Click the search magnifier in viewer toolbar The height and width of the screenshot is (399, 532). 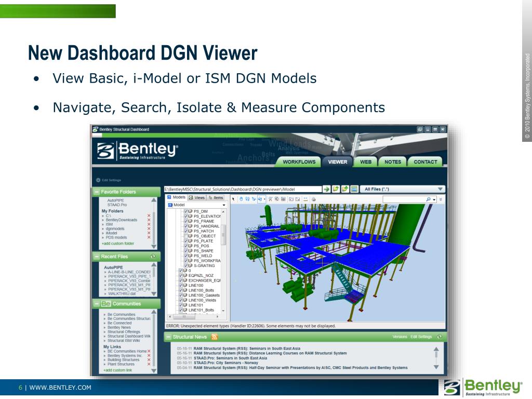click(x=428, y=199)
